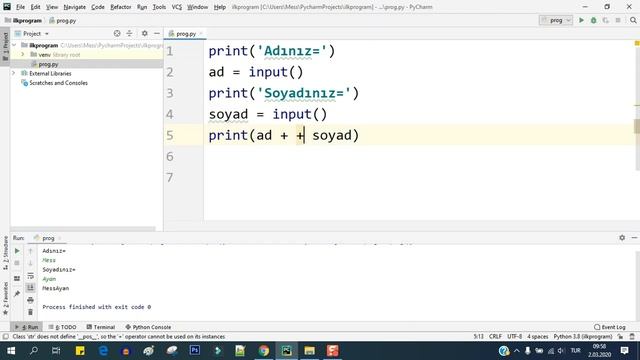Open the Tools menu
The width and height of the screenshot is (640, 360).
pyautogui.click(x=159, y=7)
